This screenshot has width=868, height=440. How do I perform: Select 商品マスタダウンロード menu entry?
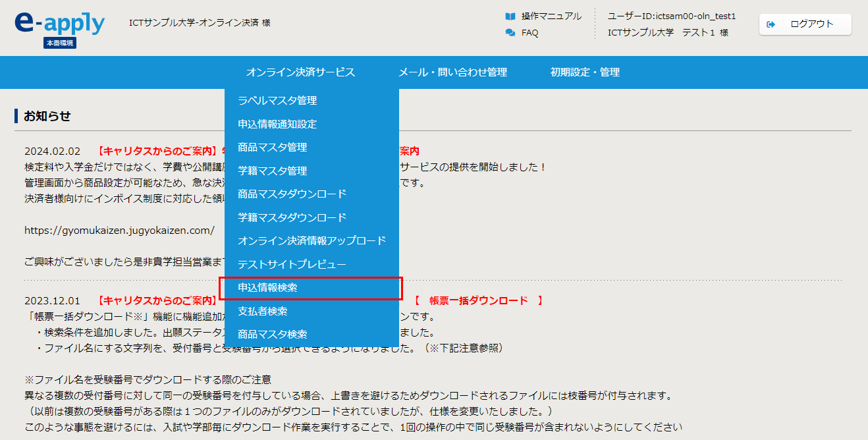292,194
